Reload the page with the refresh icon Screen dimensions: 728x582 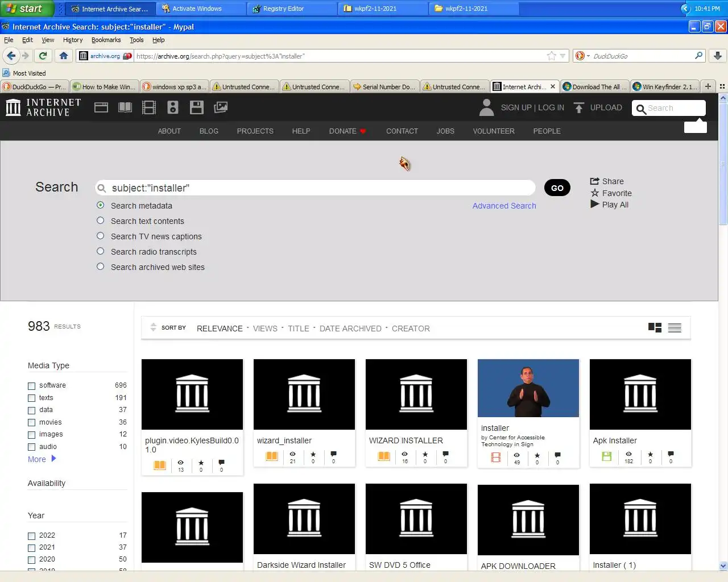43,56
